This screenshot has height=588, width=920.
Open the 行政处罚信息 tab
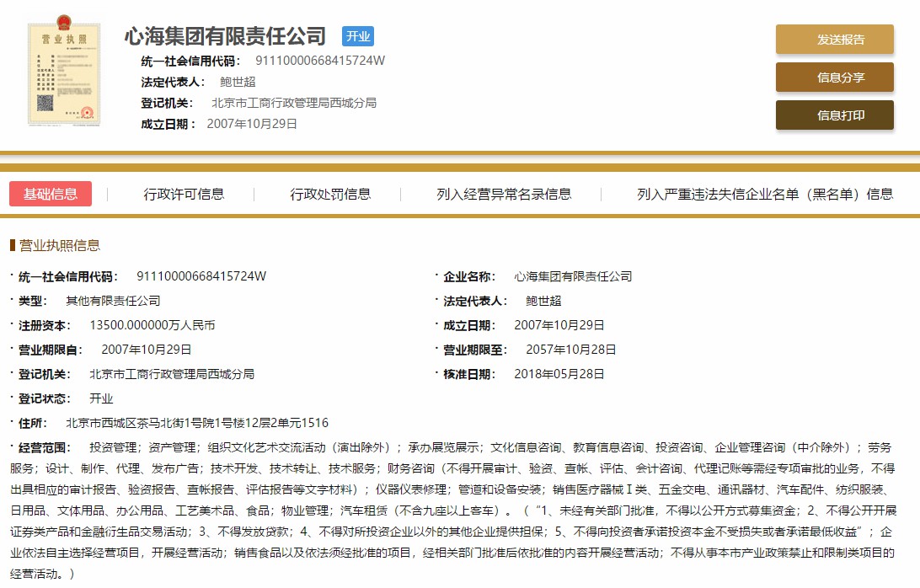[x=330, y=194]
